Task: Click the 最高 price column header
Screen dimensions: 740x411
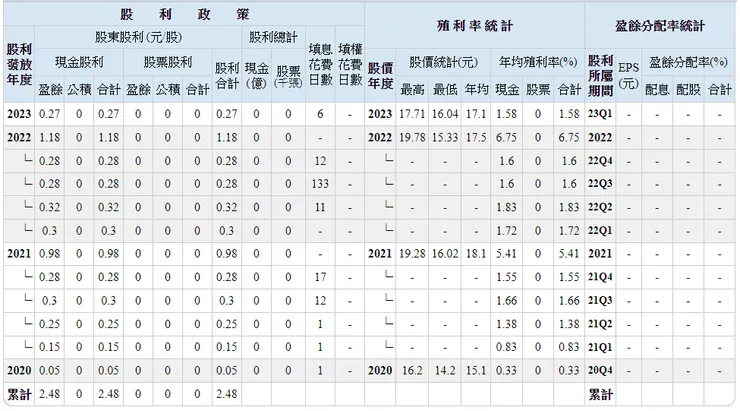Action: point(412,89)
